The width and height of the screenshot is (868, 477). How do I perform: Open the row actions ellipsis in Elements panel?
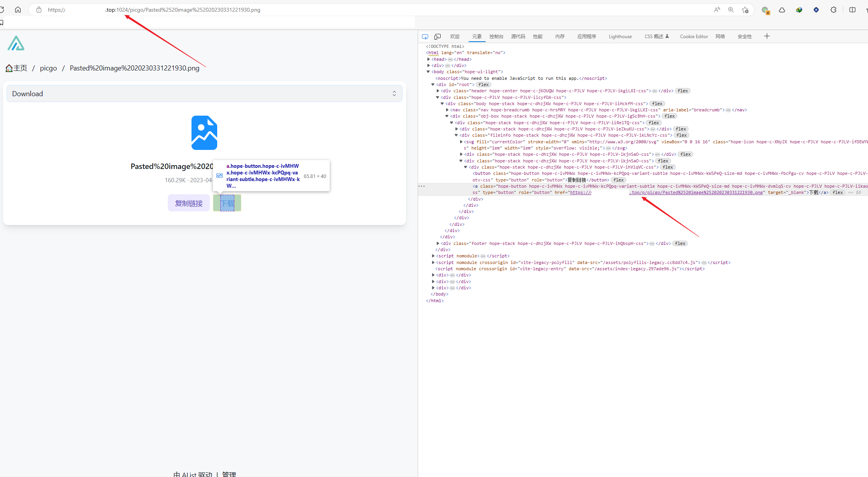point(422,186)
